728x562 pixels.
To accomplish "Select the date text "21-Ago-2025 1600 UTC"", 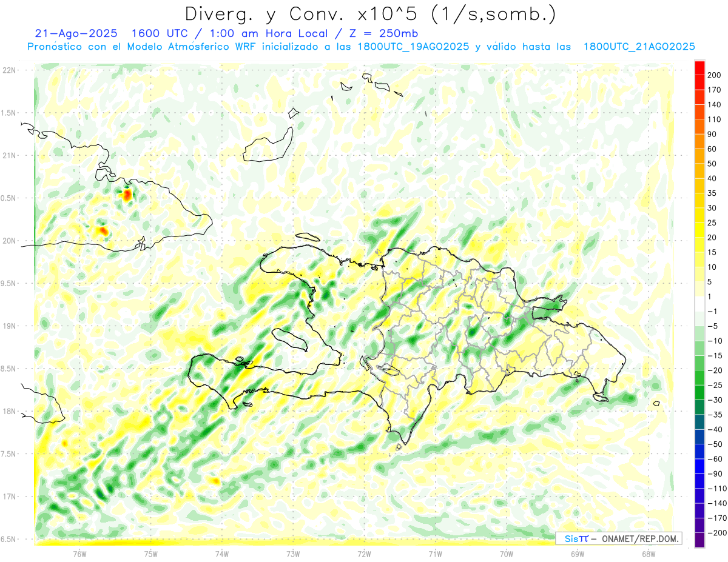I will [110, 33].
